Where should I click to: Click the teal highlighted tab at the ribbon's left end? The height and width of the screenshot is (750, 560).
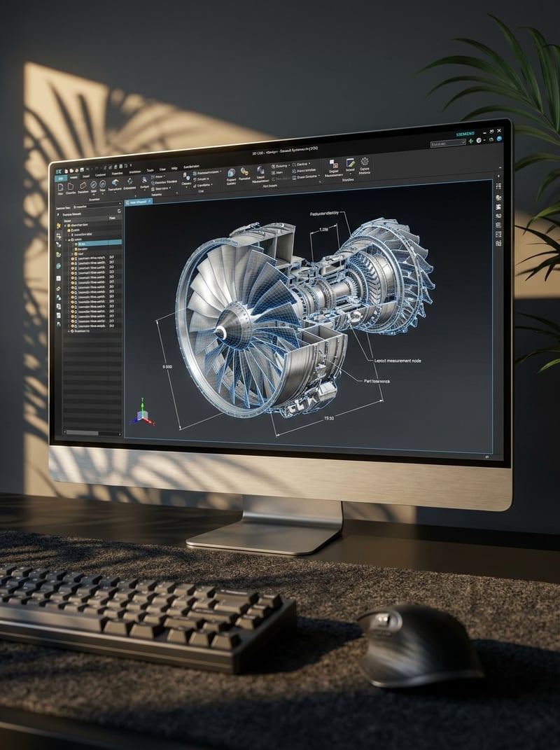click(x=61, y=178)
